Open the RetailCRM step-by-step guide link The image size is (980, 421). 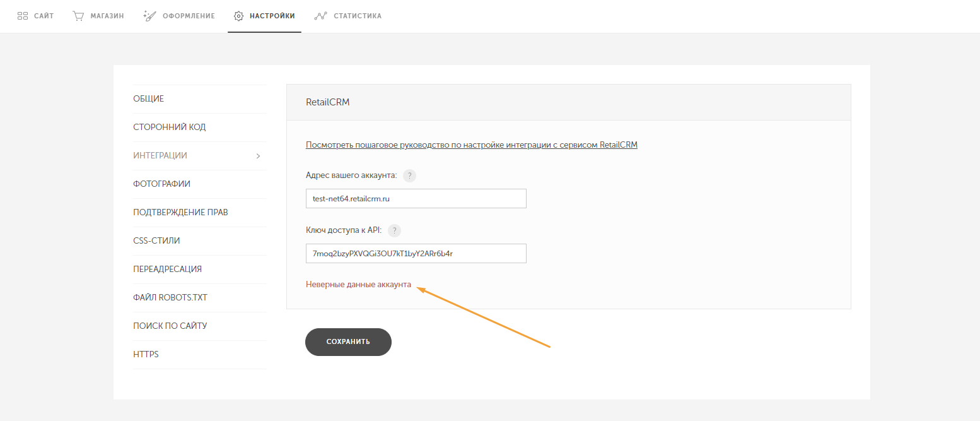pos(472,145)
